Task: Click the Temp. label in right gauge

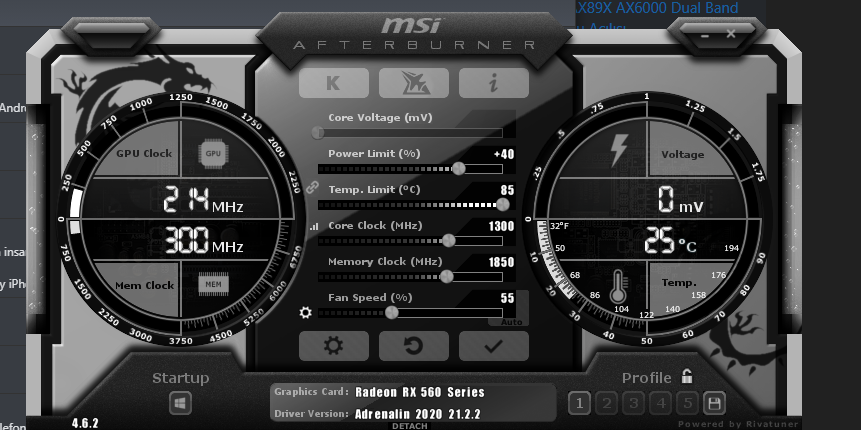Action: [679, 283]
